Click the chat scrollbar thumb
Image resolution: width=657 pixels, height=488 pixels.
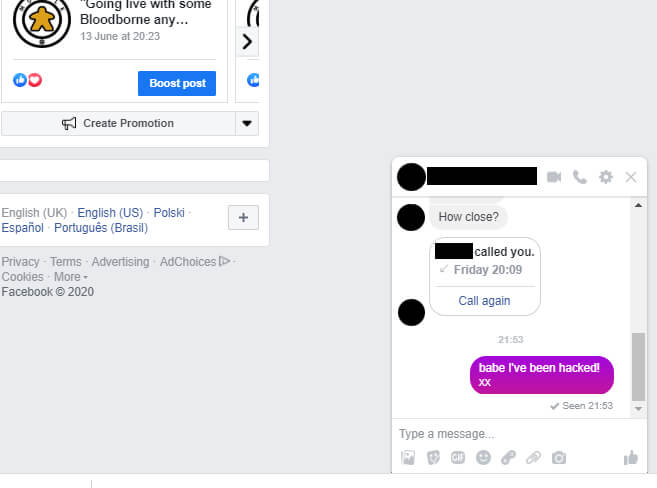coord(638,367)
